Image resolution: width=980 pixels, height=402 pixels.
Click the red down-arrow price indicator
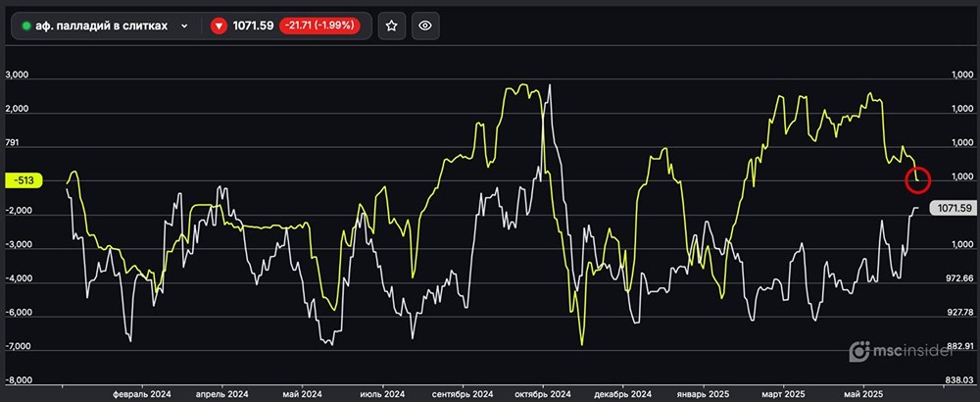[x=219, y=26]
